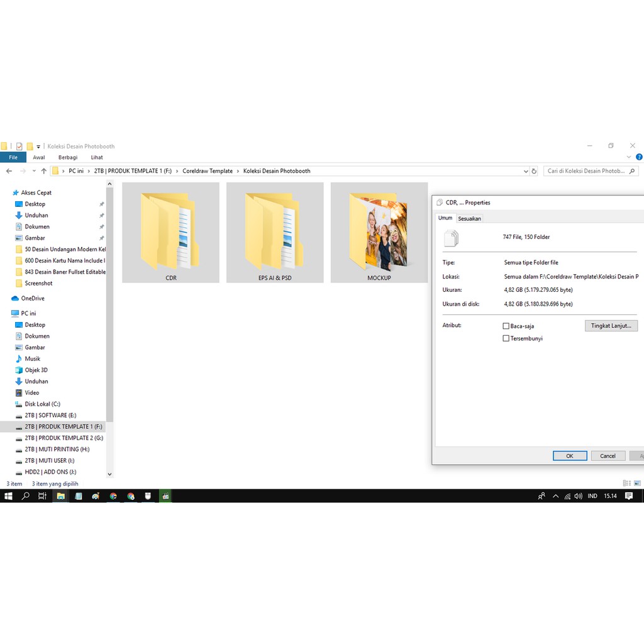
Task: Click the Tingkat Lanjut button
Action: 611,326
